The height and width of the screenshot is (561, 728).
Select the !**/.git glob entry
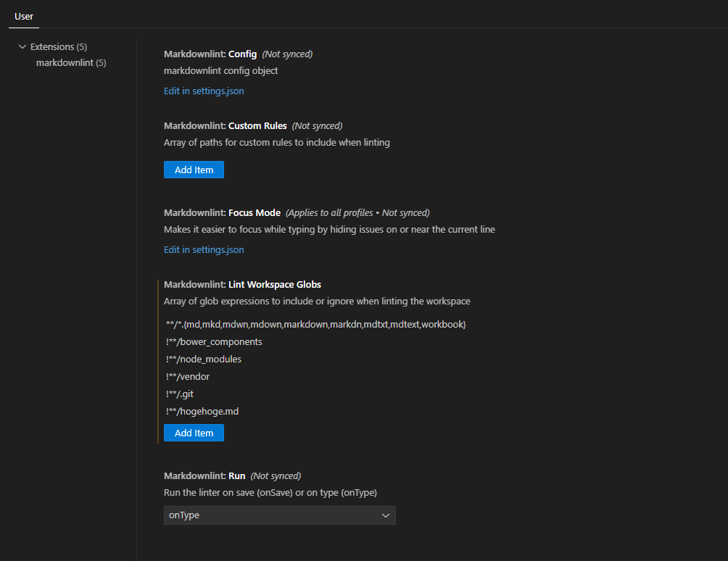pos(180,394)
